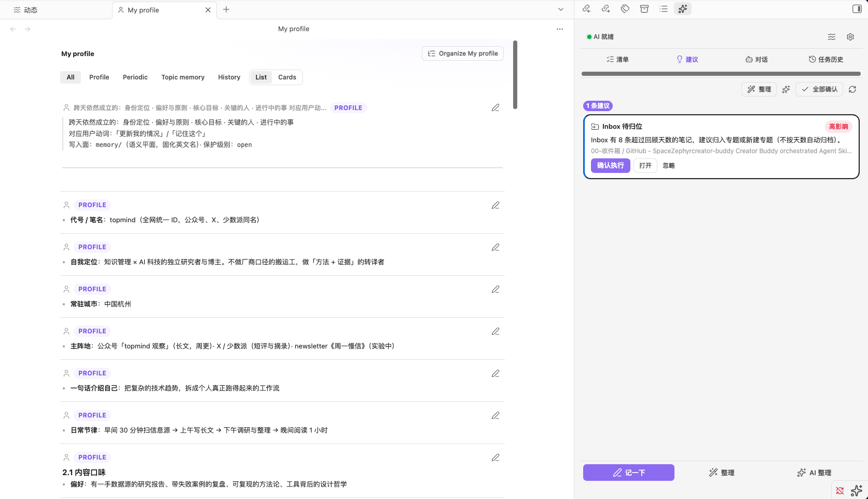
Task: Edit the 日常节律 profile entry
Action: tap(495, 415)
